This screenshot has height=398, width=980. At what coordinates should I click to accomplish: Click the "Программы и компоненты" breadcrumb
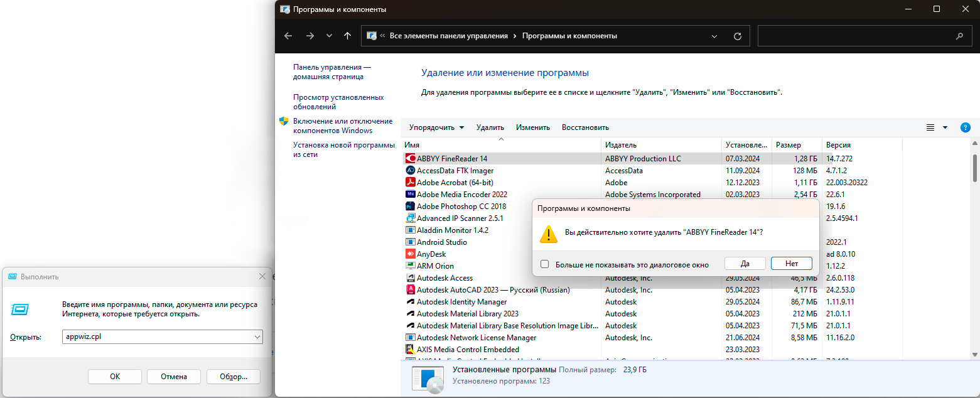(569, 36)
